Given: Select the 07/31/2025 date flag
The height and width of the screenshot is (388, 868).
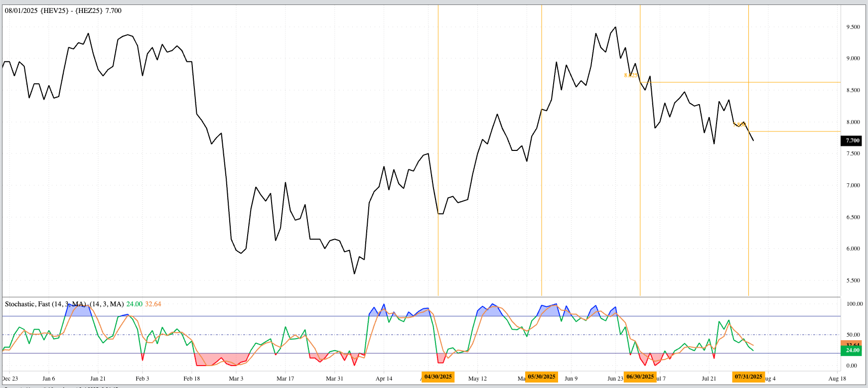Looking at the screenshot, I should pos(748,377).
